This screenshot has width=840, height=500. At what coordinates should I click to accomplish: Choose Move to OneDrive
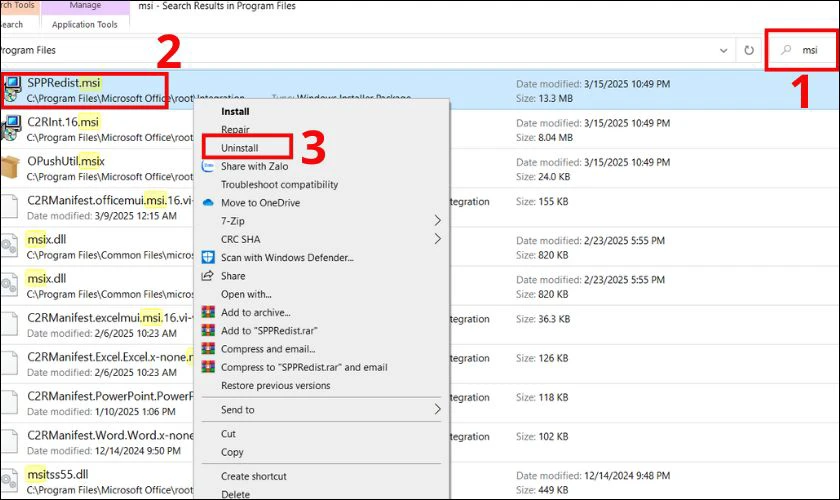pyautogui.click(x=260, y=203)
